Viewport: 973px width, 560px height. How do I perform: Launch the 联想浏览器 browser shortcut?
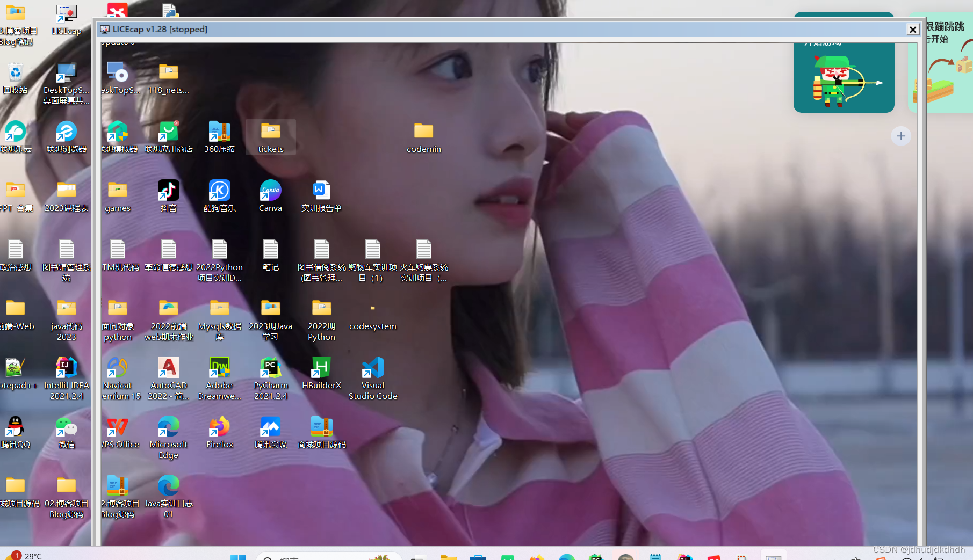[67, 137]
